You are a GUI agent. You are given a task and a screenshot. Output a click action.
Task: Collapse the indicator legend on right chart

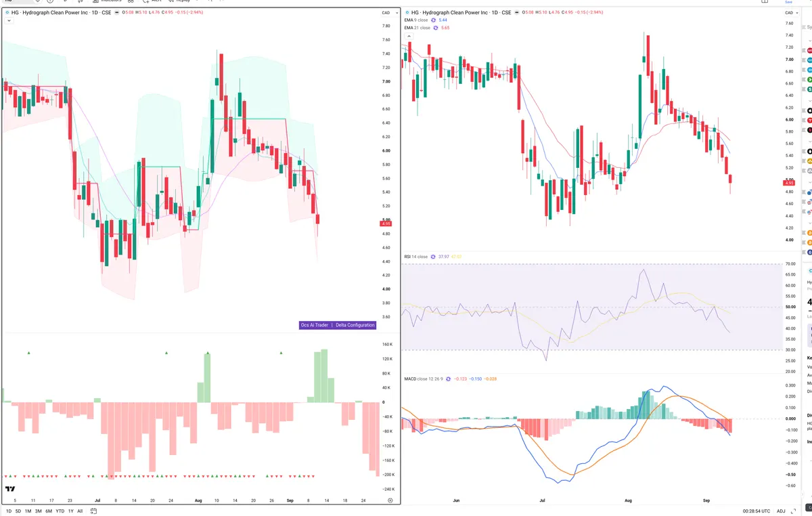point(409,36)
